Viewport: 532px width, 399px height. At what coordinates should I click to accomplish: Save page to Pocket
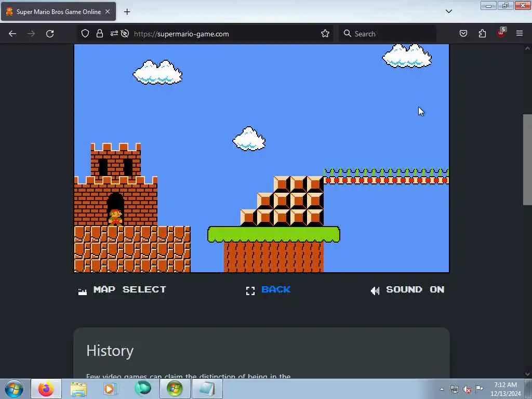pyautogui.click(x=463, y=33)
